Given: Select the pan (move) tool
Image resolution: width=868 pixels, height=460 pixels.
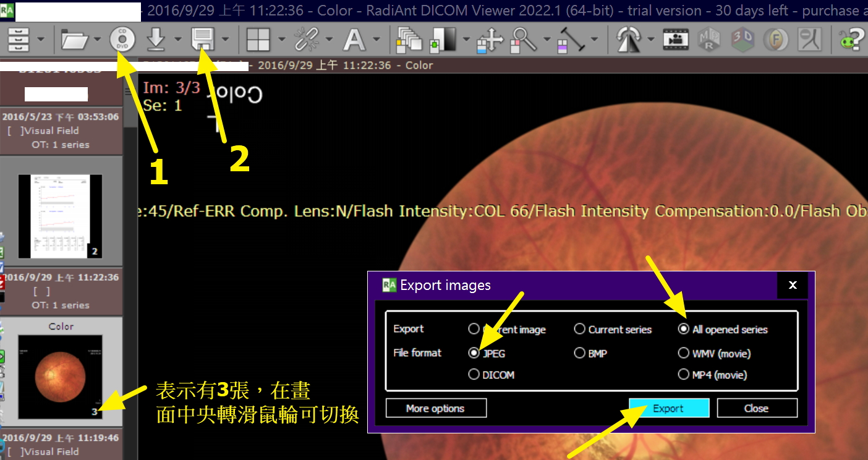Looking at the screenshot, I should (490, 40).
